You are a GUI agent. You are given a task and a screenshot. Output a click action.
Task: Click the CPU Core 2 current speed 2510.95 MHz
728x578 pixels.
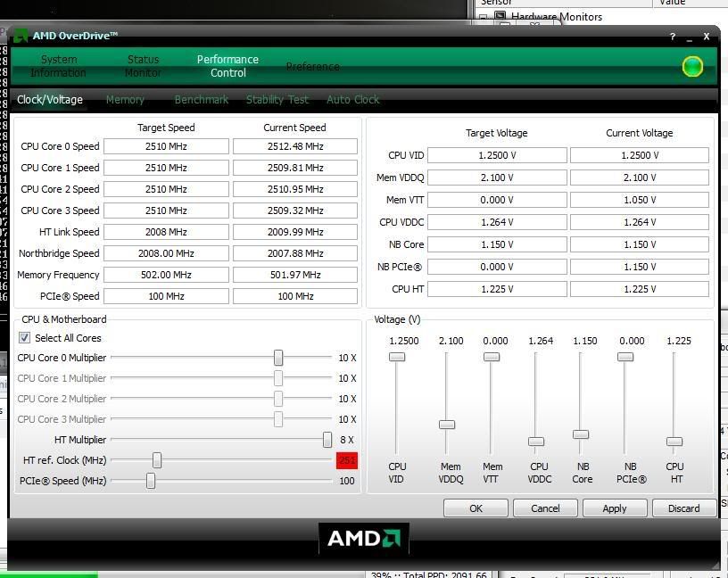(295, 189)
